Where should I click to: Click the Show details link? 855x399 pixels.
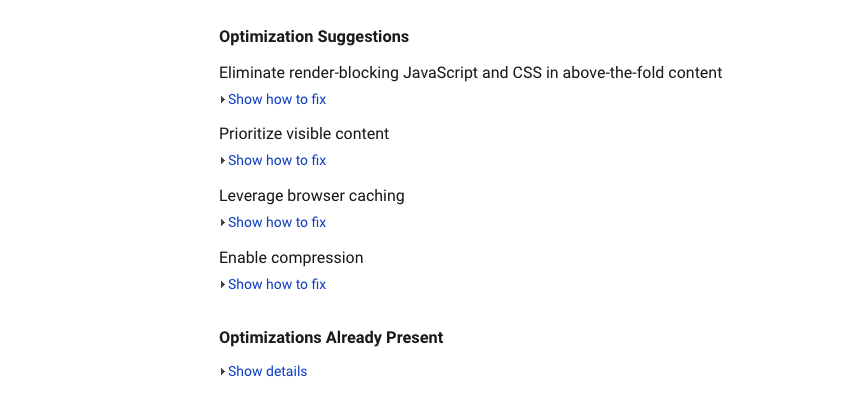[x=268, y=371]
